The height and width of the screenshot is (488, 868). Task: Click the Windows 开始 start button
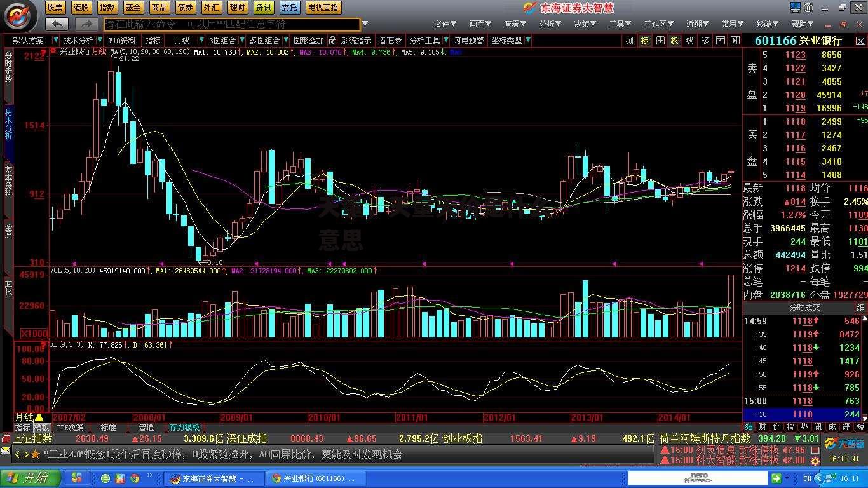[31, 478]
